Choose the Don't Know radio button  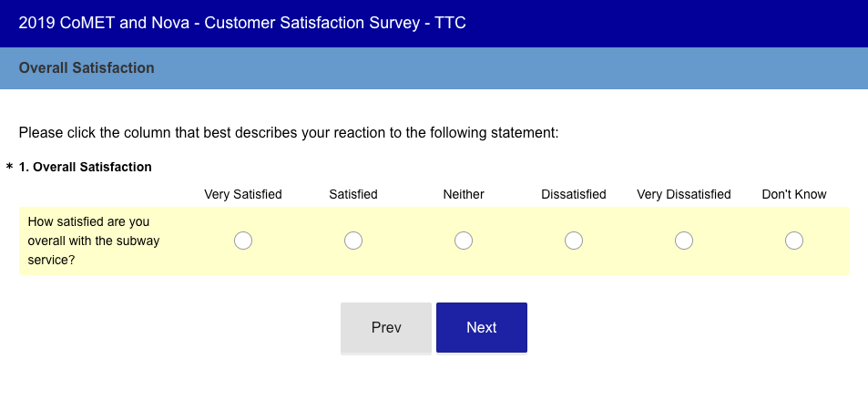tap(794, 241)
